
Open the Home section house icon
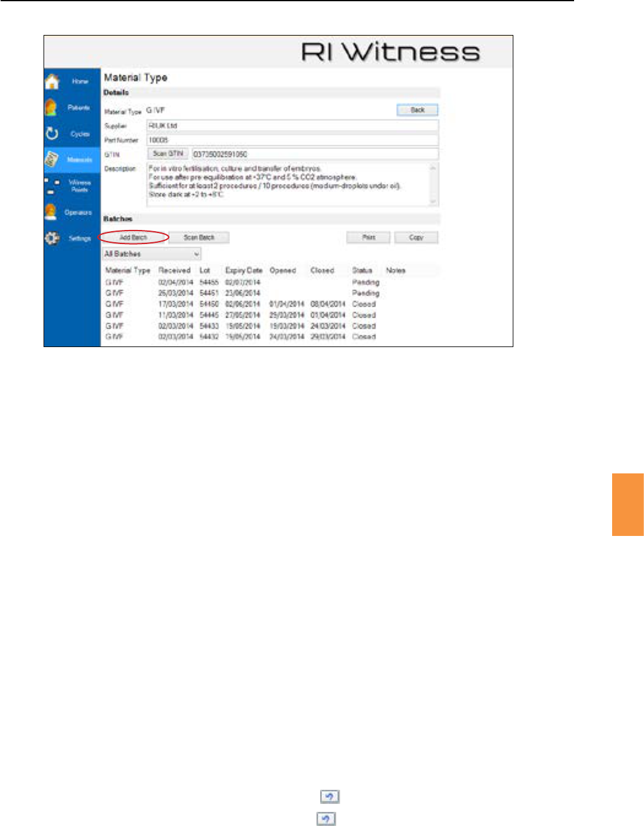53,82
